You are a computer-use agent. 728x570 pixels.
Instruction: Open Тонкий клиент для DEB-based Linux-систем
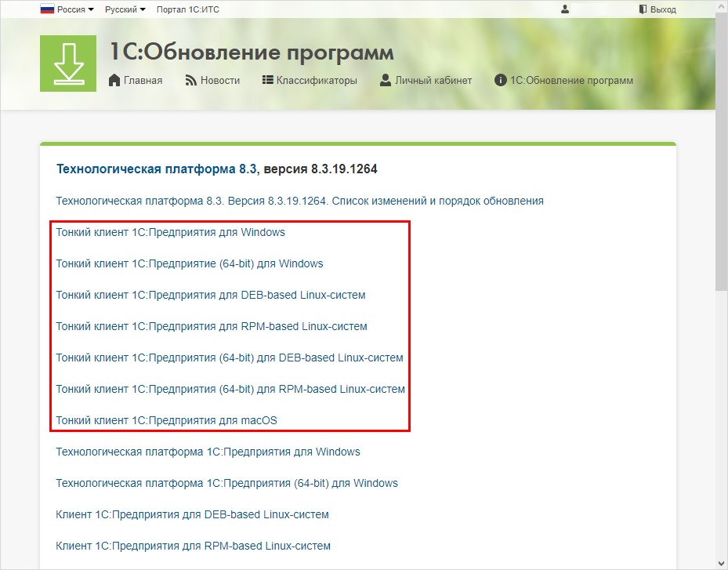click(210, 295)
